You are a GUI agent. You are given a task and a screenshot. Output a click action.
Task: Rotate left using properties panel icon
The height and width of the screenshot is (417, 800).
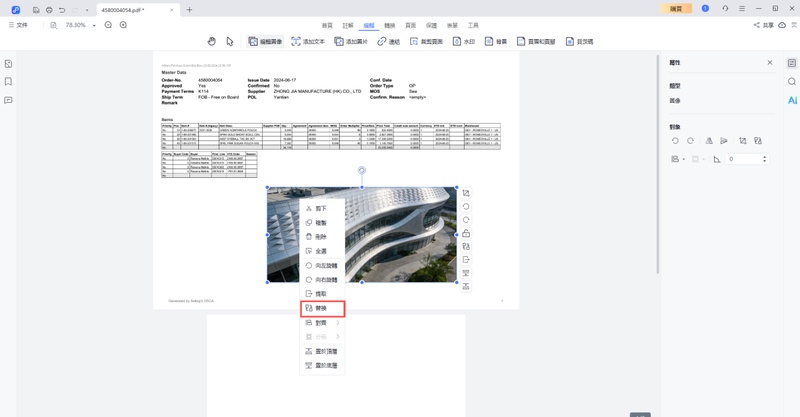(675, 141)
